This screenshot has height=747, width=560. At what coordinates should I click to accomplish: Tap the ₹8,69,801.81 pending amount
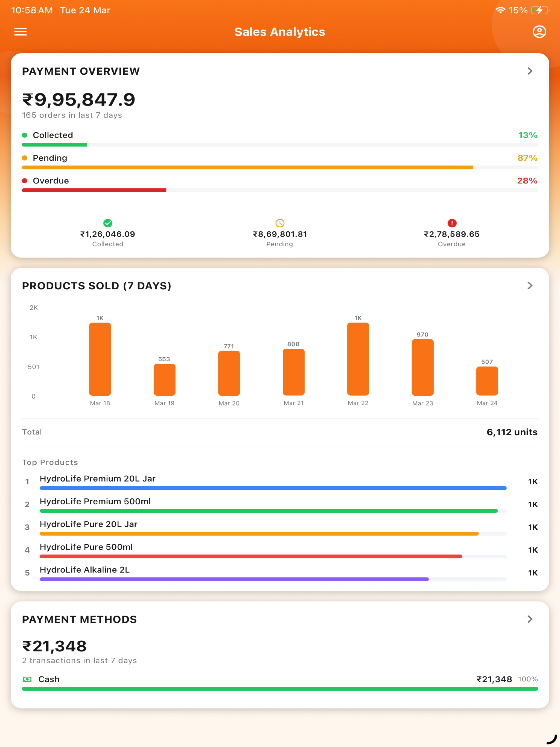point(280,234)
